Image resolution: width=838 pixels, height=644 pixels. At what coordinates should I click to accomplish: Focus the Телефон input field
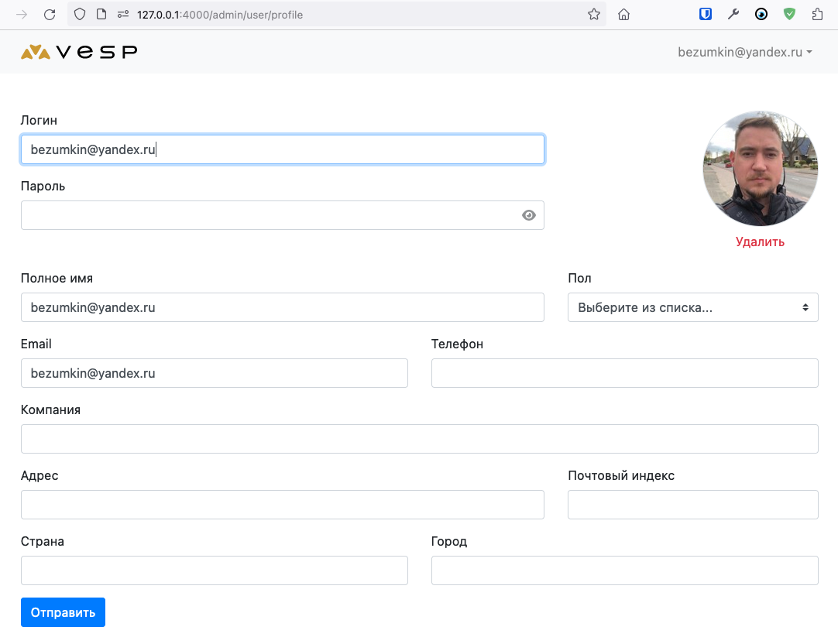point(624,373)
